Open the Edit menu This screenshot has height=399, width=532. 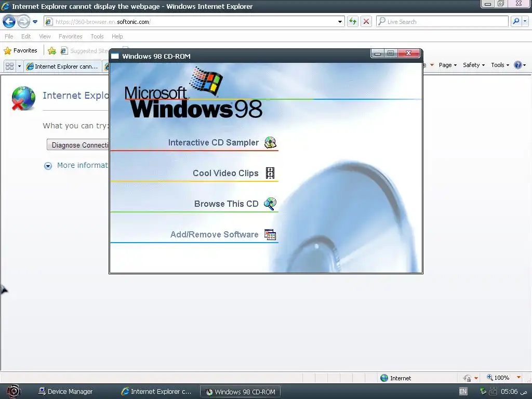point(26,36)
